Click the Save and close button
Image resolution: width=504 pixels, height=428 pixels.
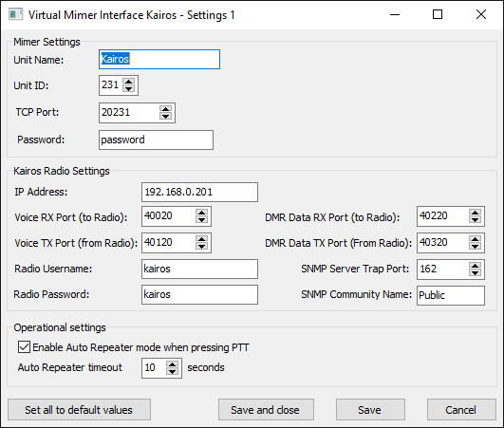(266, 410)
